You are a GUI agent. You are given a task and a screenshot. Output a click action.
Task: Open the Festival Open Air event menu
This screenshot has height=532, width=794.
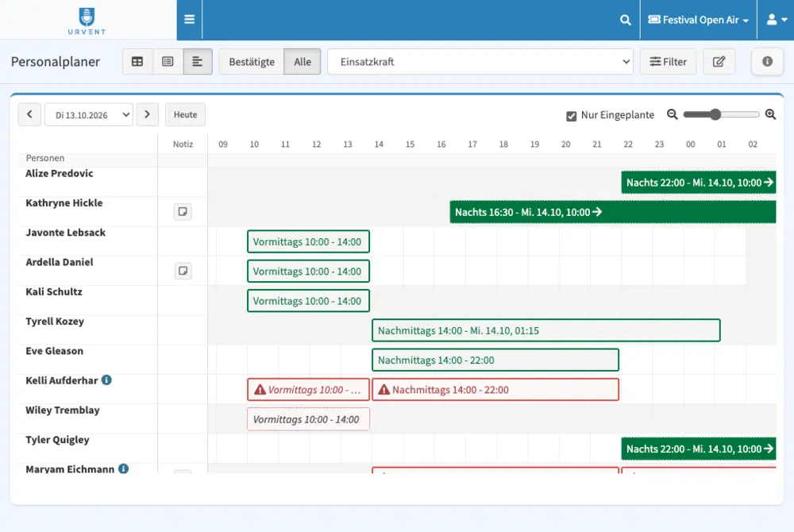click(698, 20)
